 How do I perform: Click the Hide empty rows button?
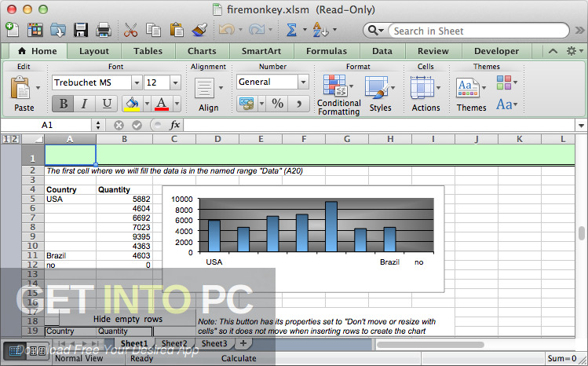[x=127, y=319]
